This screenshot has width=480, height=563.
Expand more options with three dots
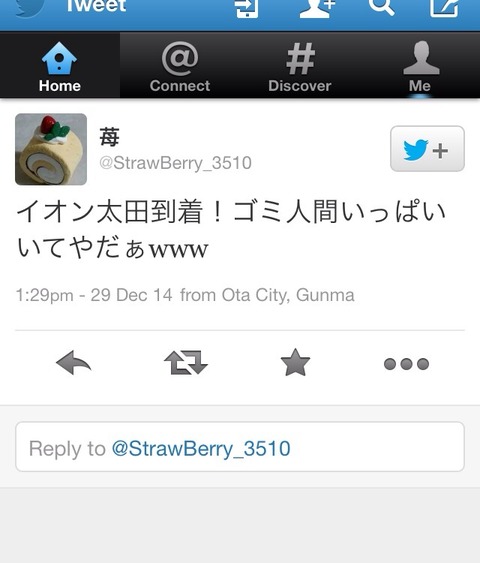pos(406,364)
